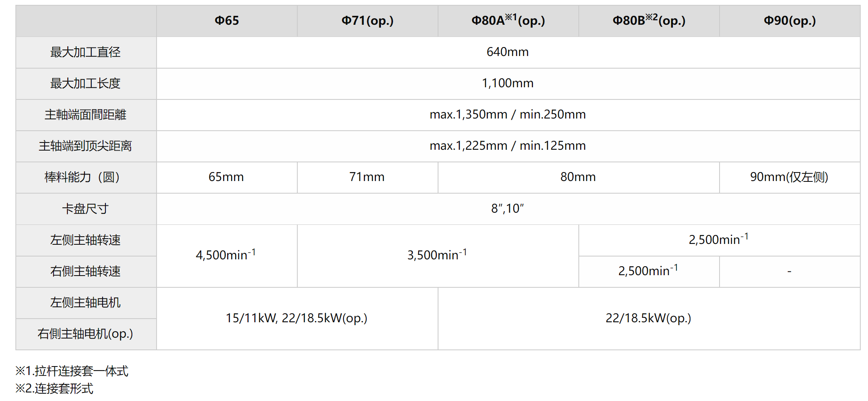
Task: Click the ※2 连接套形式 footnote
Action: 55,389
